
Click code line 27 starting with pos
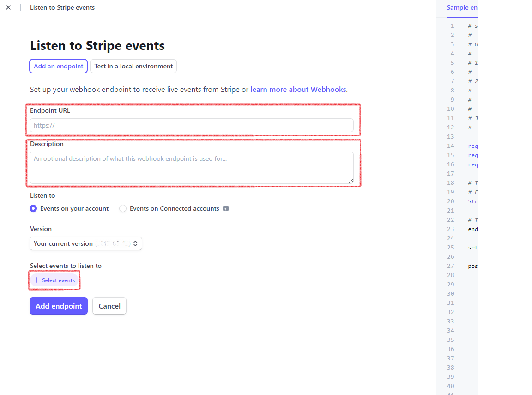pos(472,266)
